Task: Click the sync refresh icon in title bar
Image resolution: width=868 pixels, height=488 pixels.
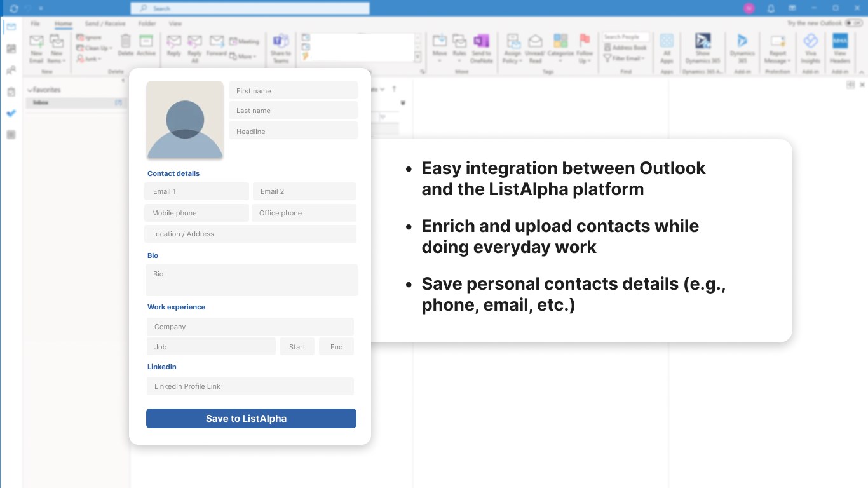Action: pyautogui.click(x=14, y=8)
